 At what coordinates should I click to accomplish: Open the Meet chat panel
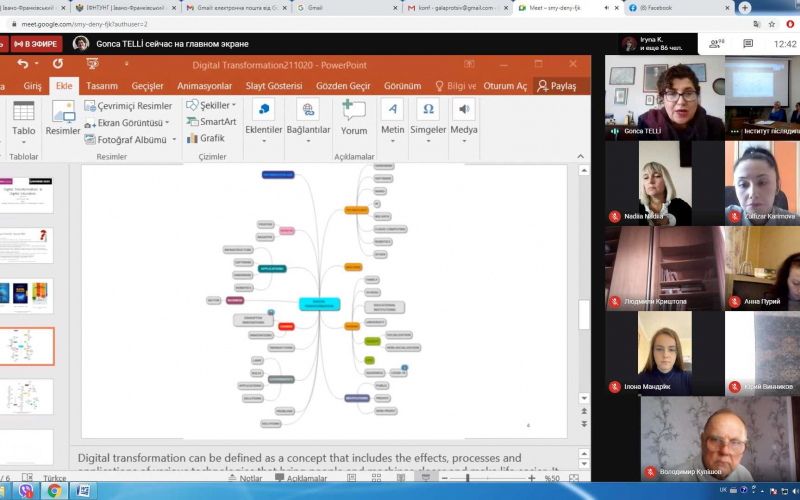[748, 44]
